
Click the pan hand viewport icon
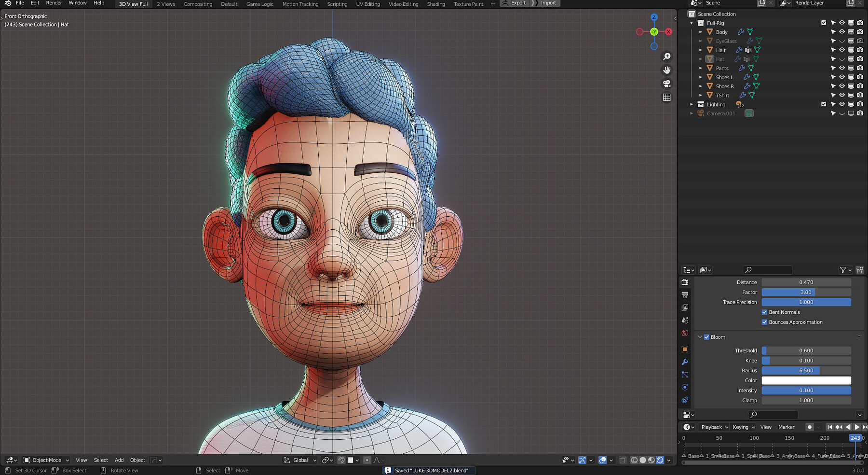(667, 70)
